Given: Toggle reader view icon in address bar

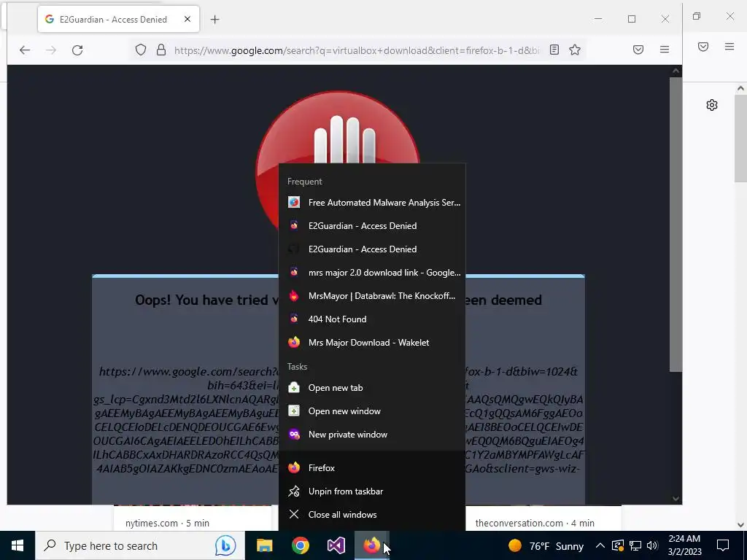Looking at the screenshot, I should point(554,50).
